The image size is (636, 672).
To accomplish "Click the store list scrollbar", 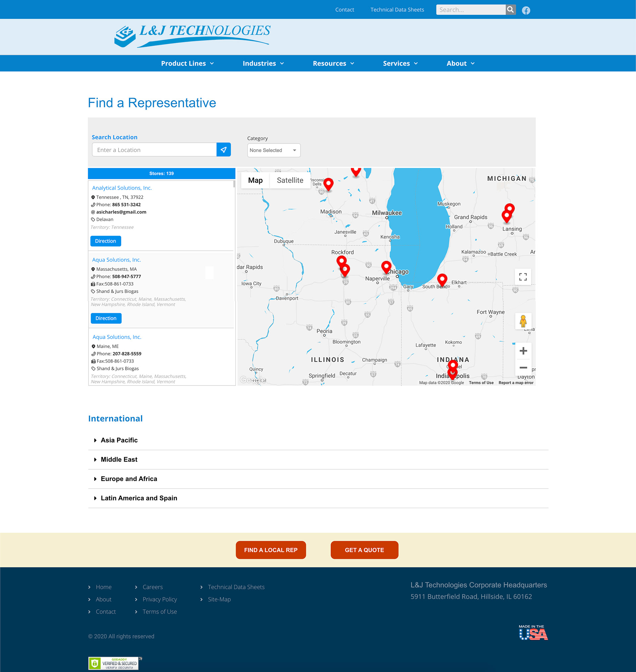I will click(234, 184).
